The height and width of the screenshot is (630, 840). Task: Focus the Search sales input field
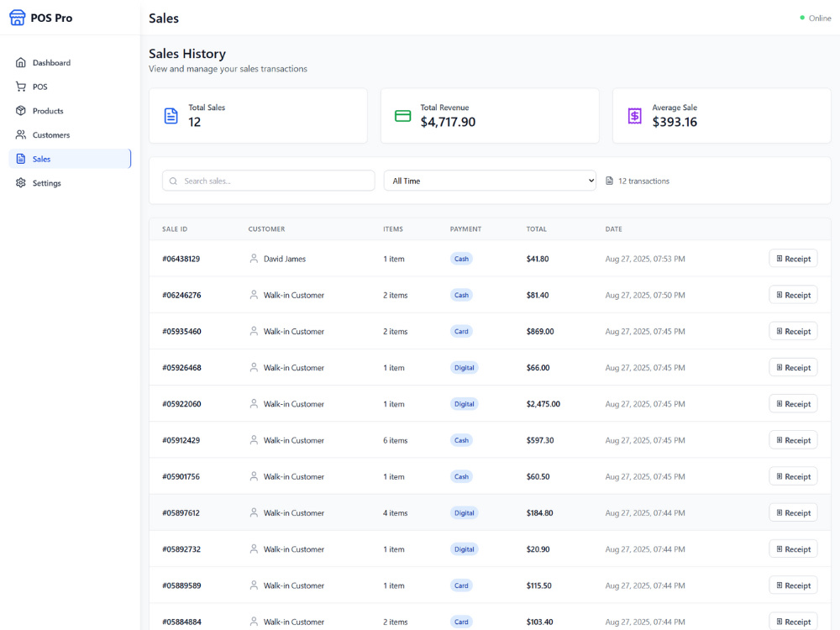[x=269, y=181]
